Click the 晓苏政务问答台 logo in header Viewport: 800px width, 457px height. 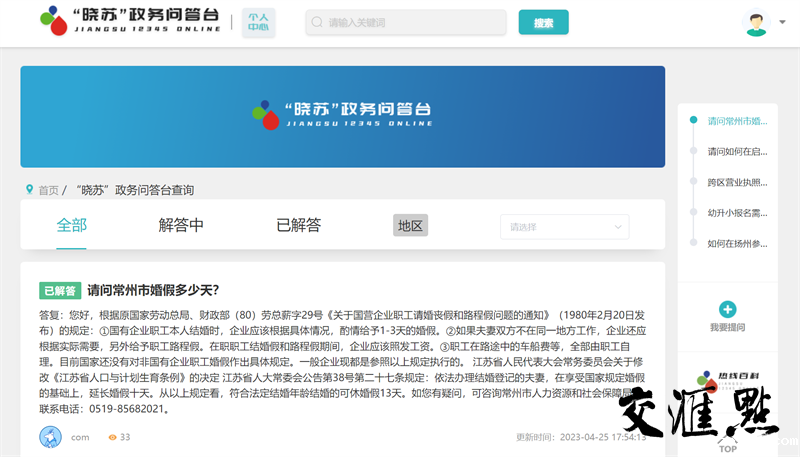click(x=130, y=22)
